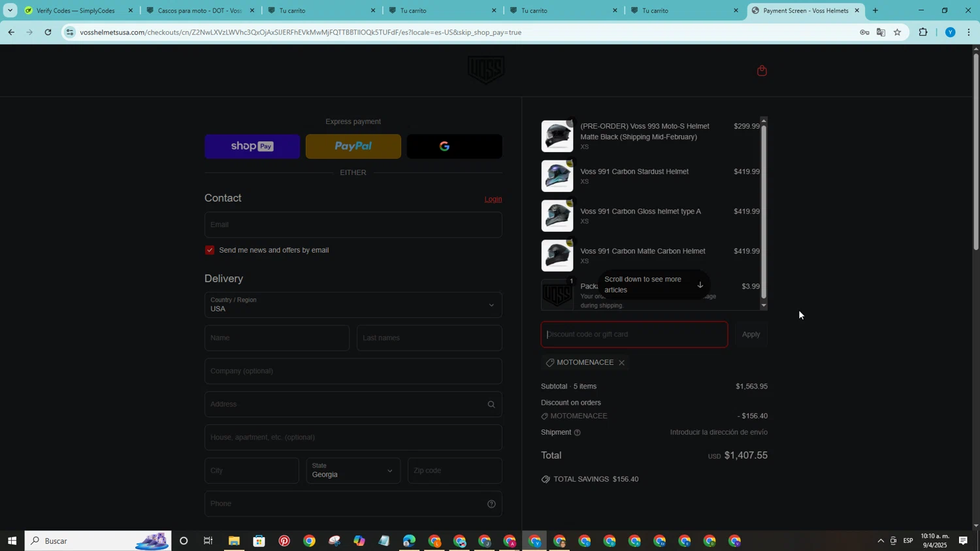Image resolution: width=980 pixels, height=551 pixels.
Task: Reload the page with refresh icon
Action: tap(48, 32)
